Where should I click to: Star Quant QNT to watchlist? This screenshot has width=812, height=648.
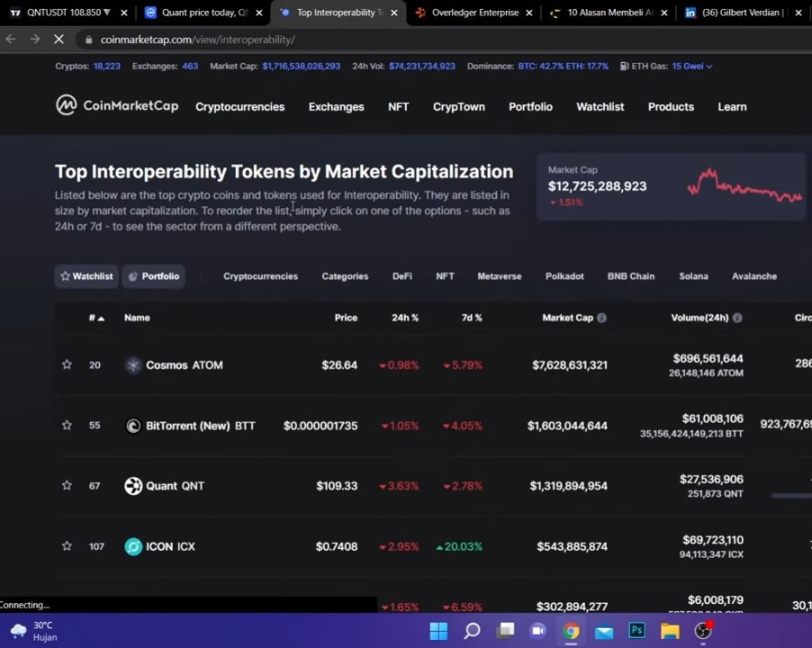[67, 485]
